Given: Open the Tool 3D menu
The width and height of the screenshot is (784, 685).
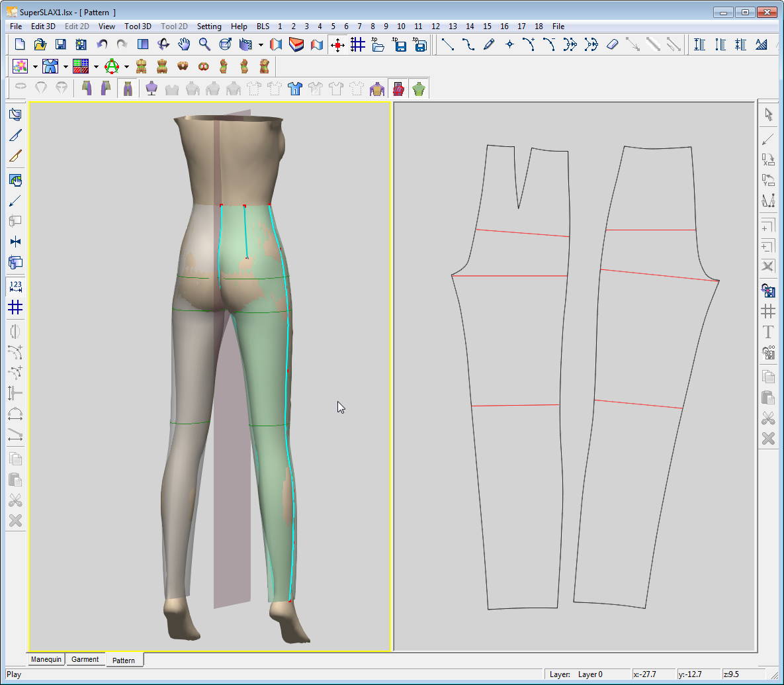Looking at the screenshot, I should coord(138,26).
